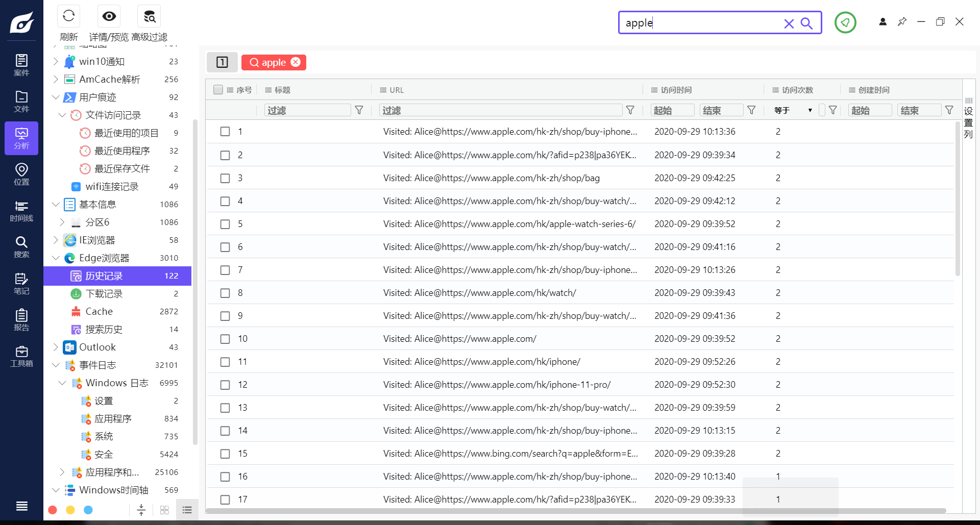The height and width of the screenshot is (525, 980).
Task: Toggle the select-all header checkbox
Action: (218, 90)
